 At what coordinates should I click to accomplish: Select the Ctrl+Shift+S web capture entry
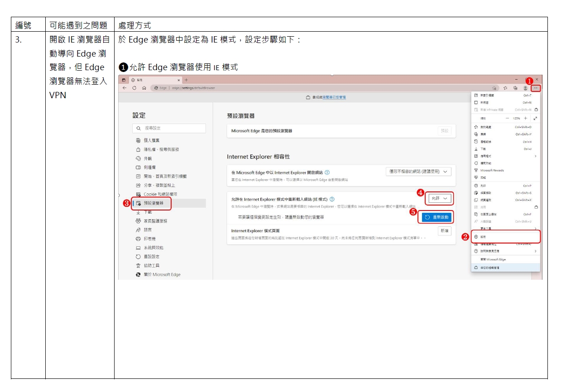point(505,193)
